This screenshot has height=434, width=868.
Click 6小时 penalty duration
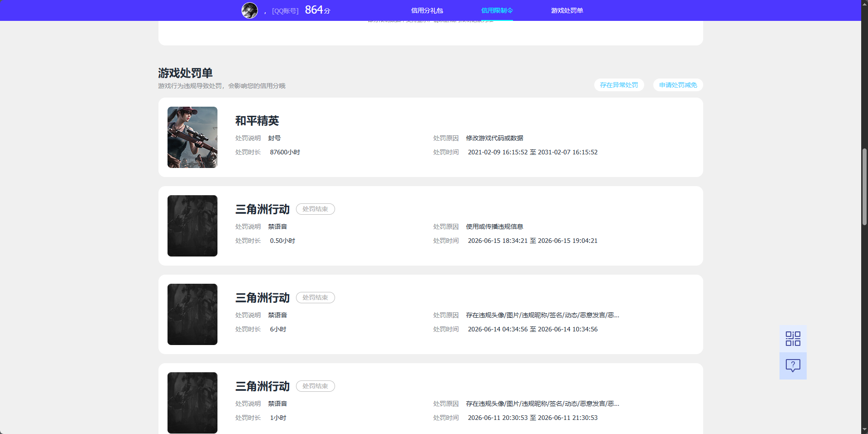tap(278, 329)
